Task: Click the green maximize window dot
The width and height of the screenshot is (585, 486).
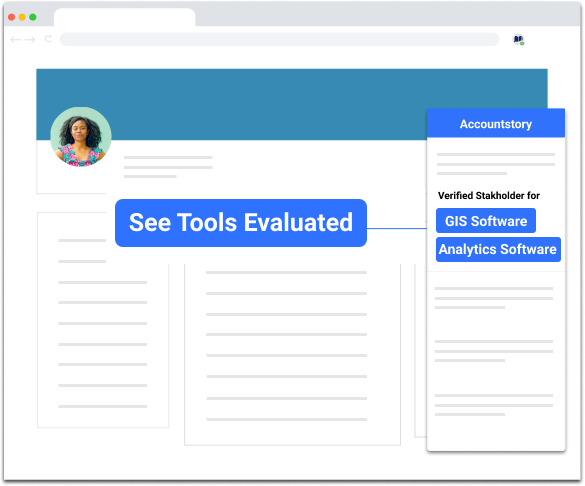Action: 33,17
